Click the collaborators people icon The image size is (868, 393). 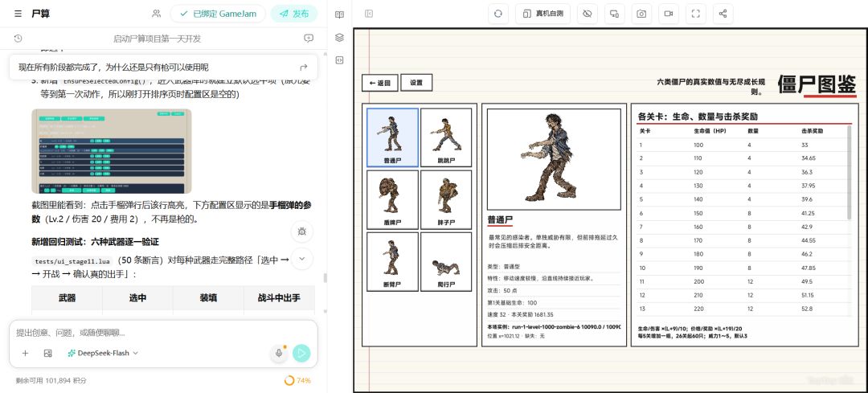(156, 14)
